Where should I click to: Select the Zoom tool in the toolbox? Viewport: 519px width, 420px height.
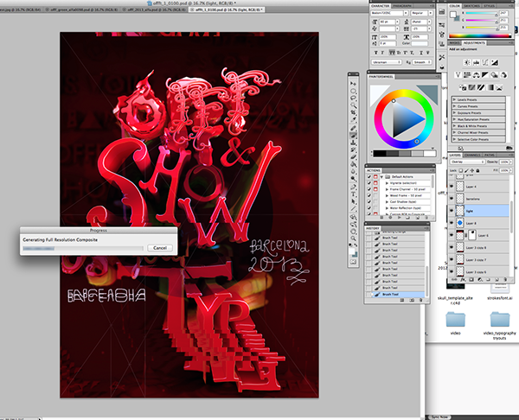click(354, 239)
